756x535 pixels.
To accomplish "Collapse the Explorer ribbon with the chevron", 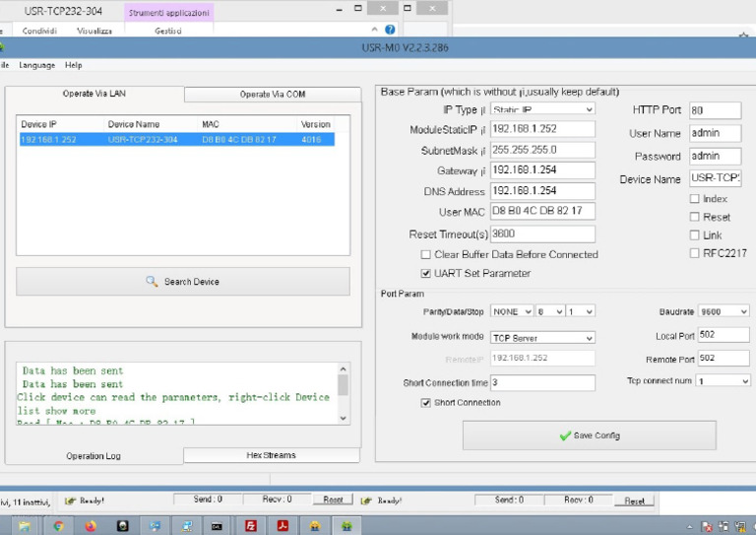I will click(374, 30).
